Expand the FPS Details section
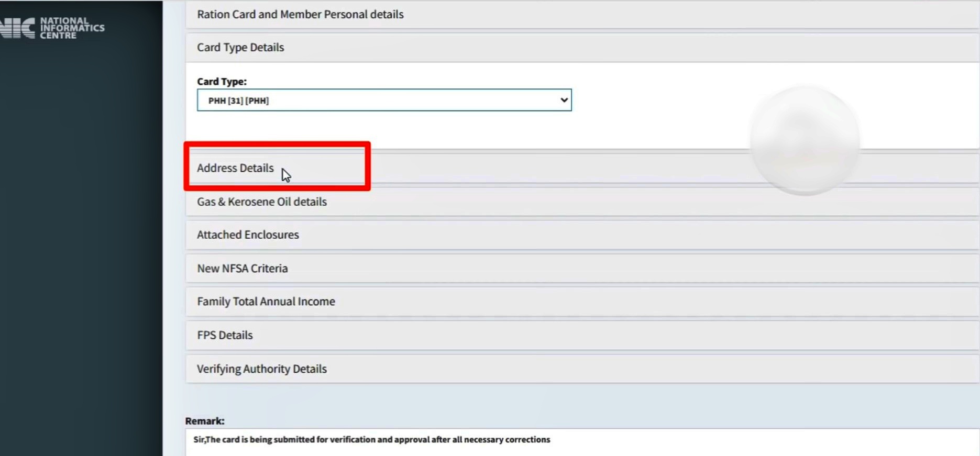 [582, 335]
